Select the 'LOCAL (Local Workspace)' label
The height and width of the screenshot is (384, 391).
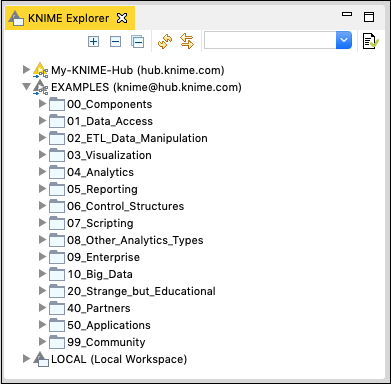[119, 359]
